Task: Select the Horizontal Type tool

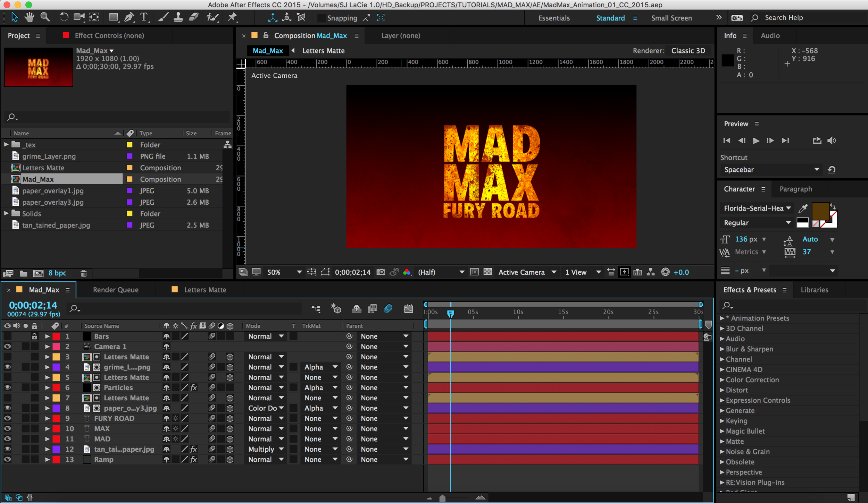Action: 144,17
